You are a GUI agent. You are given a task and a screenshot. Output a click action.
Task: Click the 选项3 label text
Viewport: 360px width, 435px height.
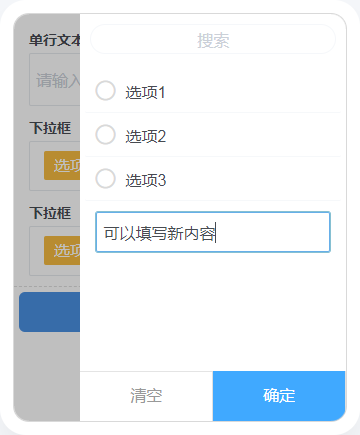point(146,180)
